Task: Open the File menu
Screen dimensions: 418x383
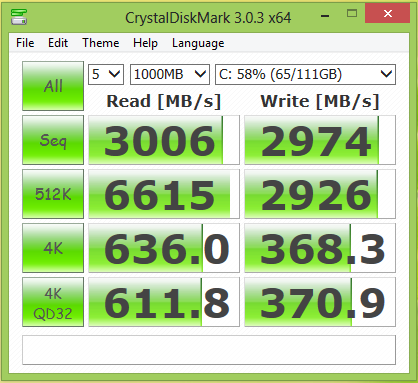Action: [x=25, y=43]
